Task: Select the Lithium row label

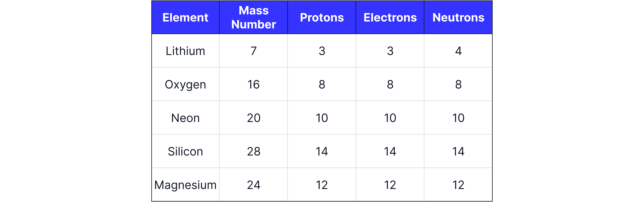Action: point(185,51)
